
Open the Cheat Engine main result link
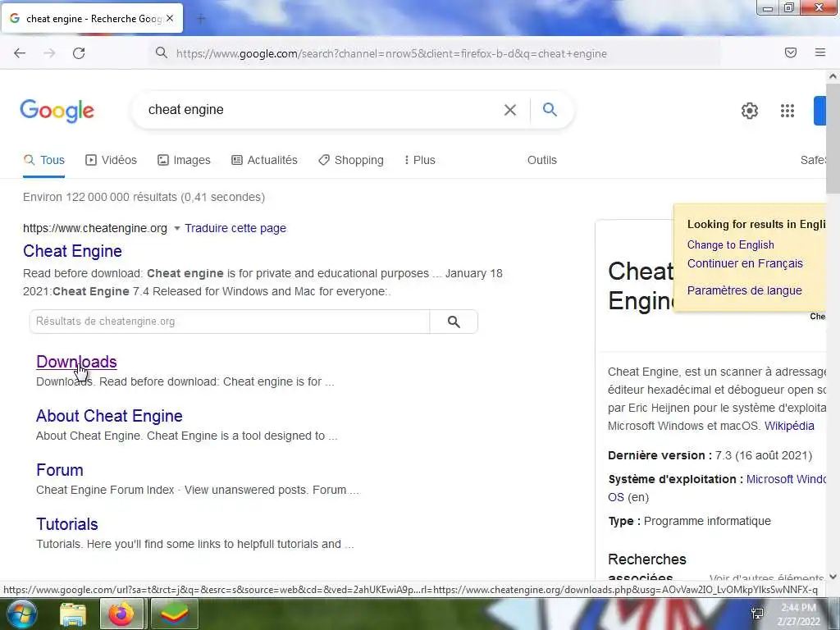(72, 251)
